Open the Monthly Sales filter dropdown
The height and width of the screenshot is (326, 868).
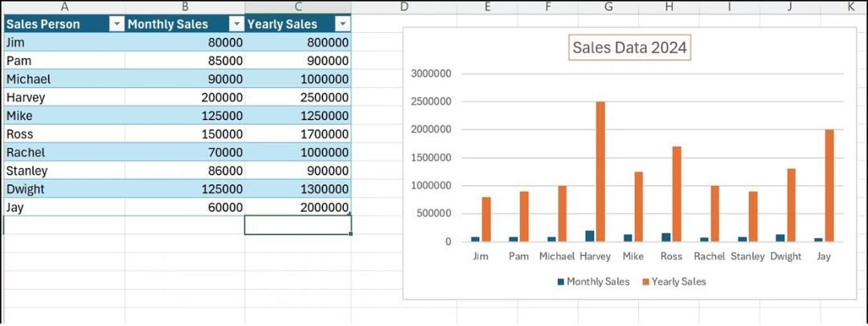(235, 24)
